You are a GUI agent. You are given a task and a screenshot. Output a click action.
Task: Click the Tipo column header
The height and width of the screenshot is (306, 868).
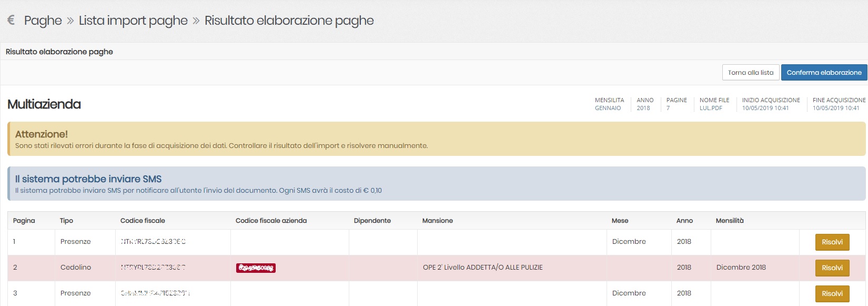pyautogui.click(x=66, y=221)
